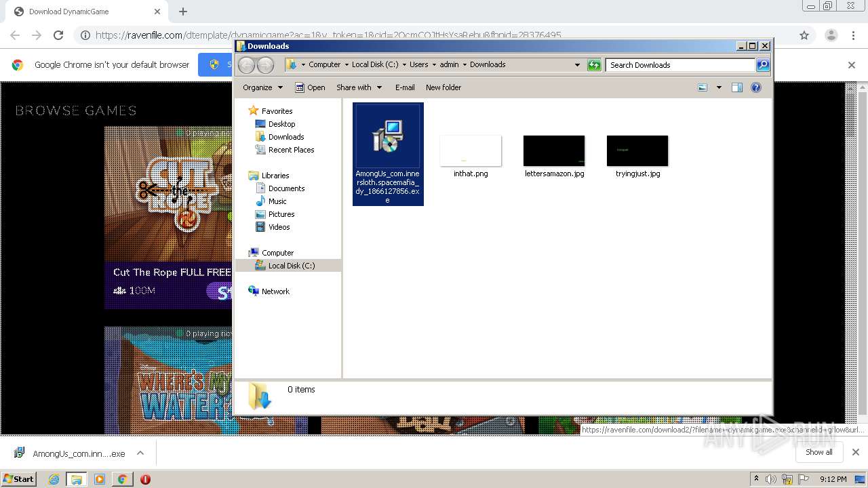Open Windows Explorer taskbar icon
Viewport: 868px width, 488px height.
[77, 479]
